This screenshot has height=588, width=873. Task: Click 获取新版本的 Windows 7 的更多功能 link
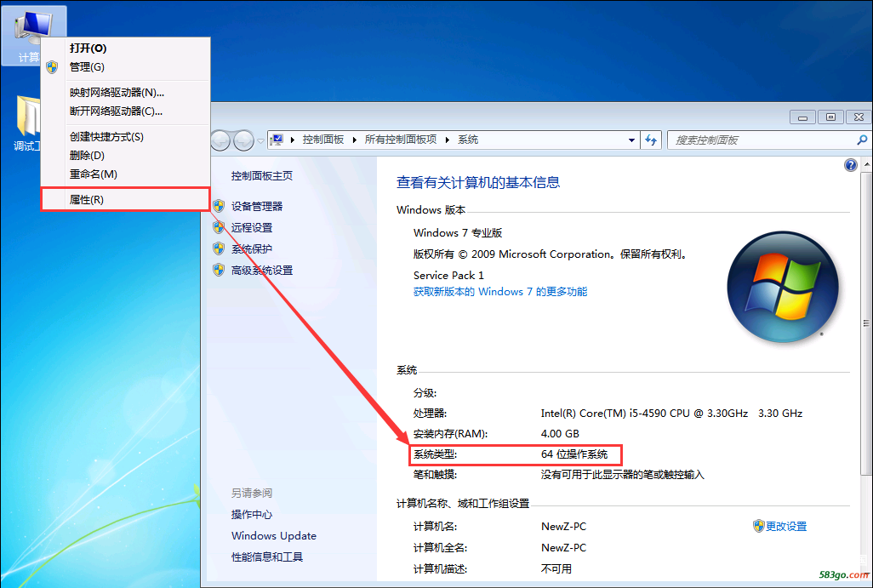[x=500, y=292]
